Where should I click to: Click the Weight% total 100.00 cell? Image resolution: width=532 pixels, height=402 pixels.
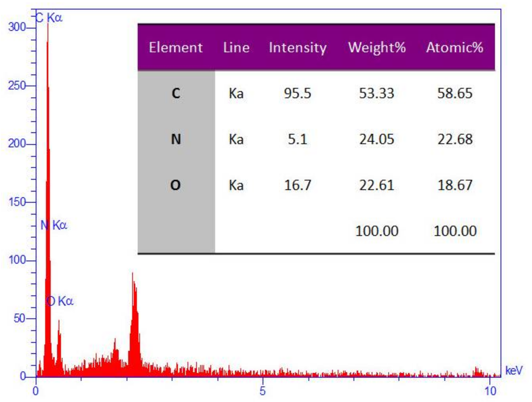tap(377, 231)
